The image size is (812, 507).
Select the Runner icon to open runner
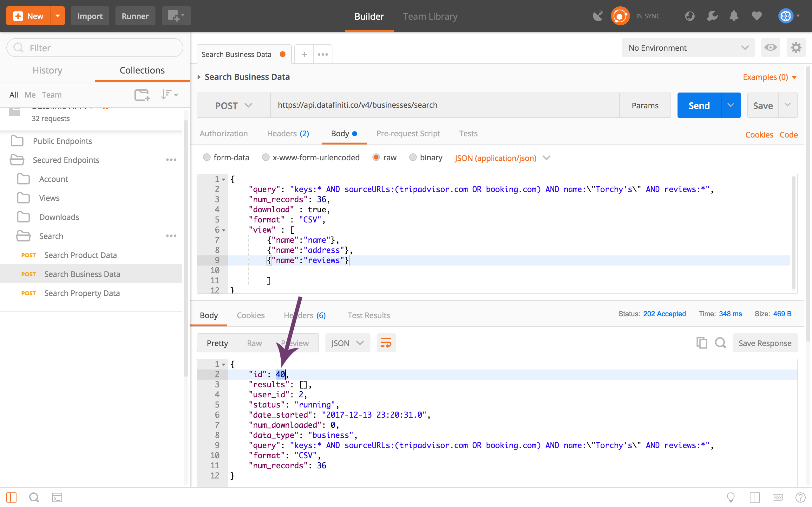click(x=135, y=15)
